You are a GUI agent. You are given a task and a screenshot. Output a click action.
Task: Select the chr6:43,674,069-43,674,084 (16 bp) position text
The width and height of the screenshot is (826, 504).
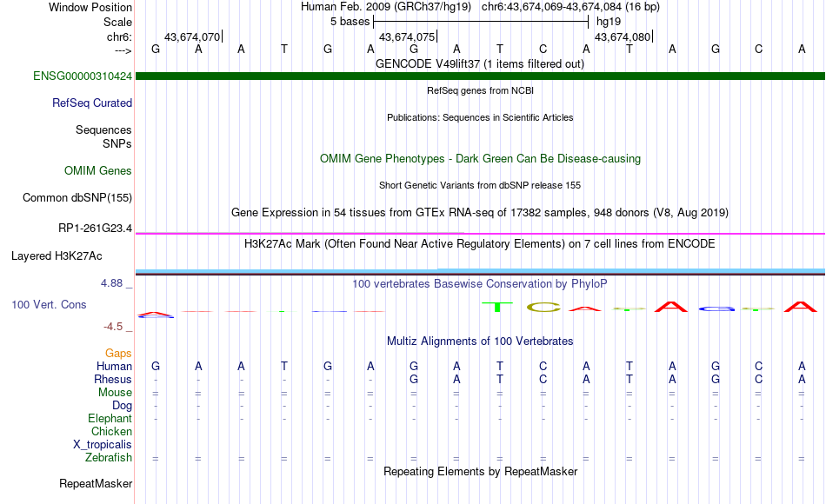(570, 7)
